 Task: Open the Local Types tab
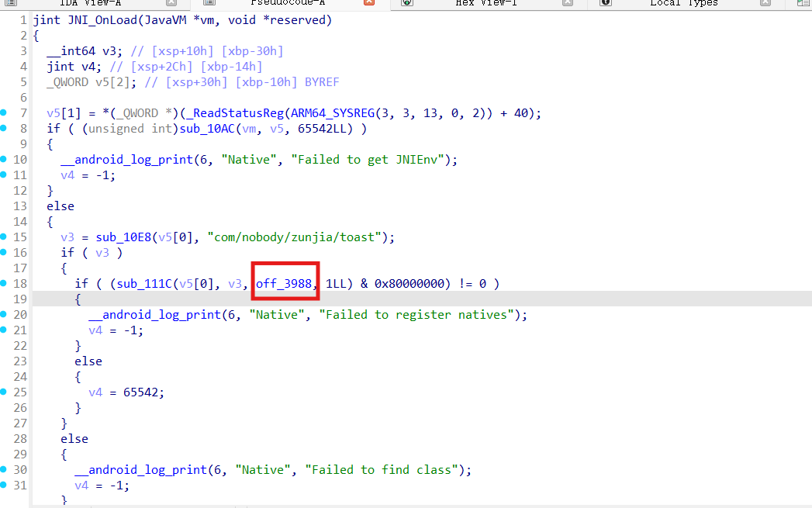click(x=683, y=3)
